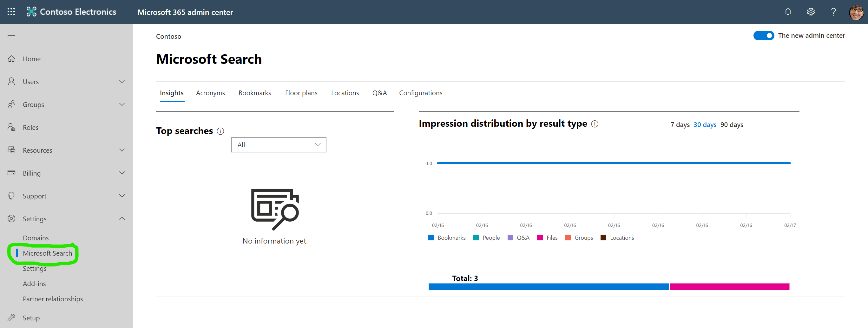Screen dimensions: 868x328
Task: Click the Setup wrench icon
Action: coord(11,318)
